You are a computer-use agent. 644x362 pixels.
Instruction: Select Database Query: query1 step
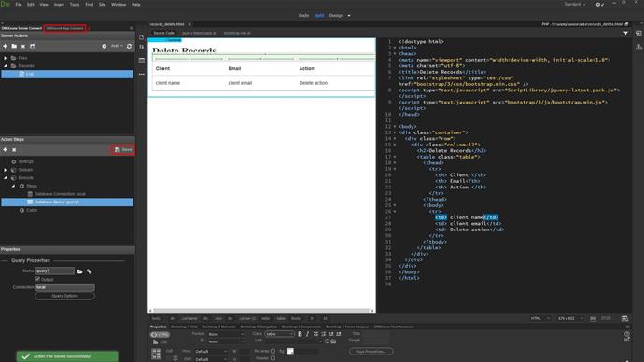tap(67, 202)
